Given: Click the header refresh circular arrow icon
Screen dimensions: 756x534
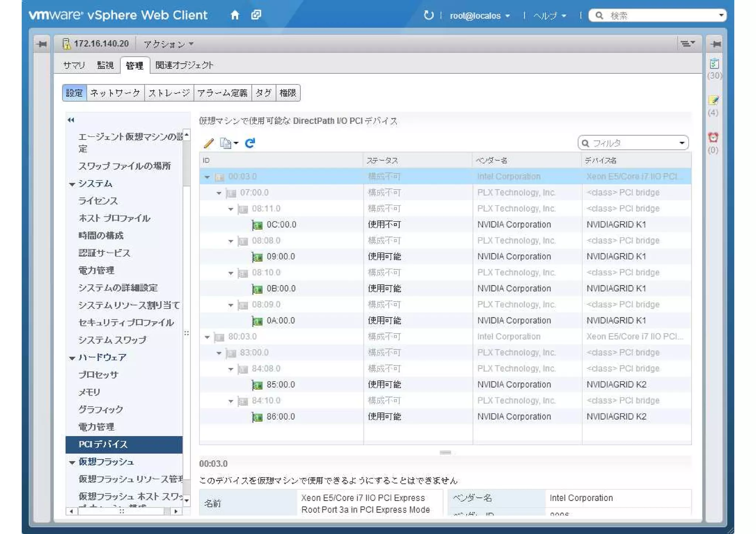Looking at the screenshot, I should [428, 15].
